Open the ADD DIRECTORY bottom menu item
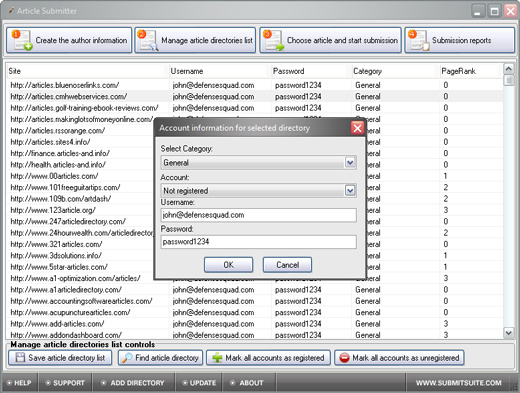Image resolution: width=520 pixels, height=393 pixels. [133, 383]
